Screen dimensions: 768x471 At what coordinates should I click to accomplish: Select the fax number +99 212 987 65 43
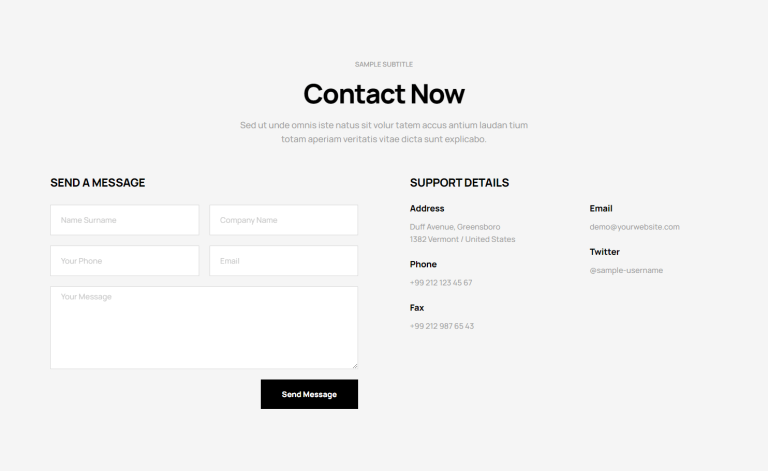click(x=442, y=326)
